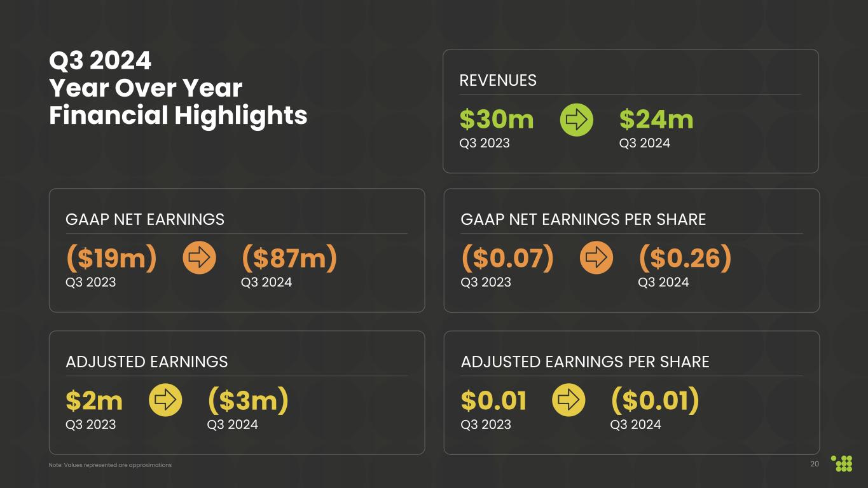
Task: Click the REVENUES heading
Action: coord(498,81)
